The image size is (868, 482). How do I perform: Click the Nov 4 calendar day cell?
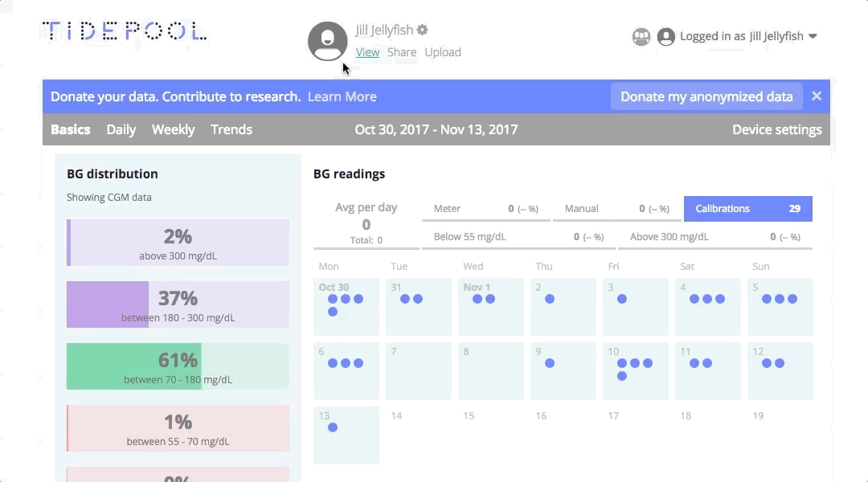click(707, 307)
